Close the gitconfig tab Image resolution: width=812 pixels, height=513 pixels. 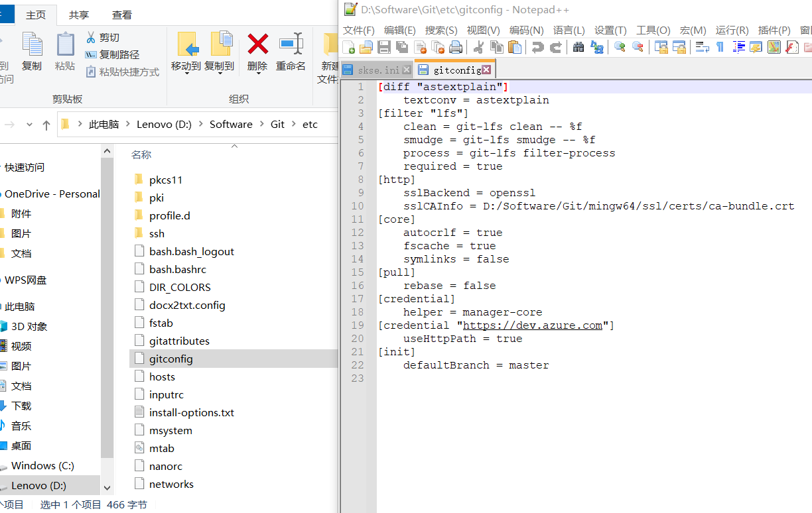(486, 70)
